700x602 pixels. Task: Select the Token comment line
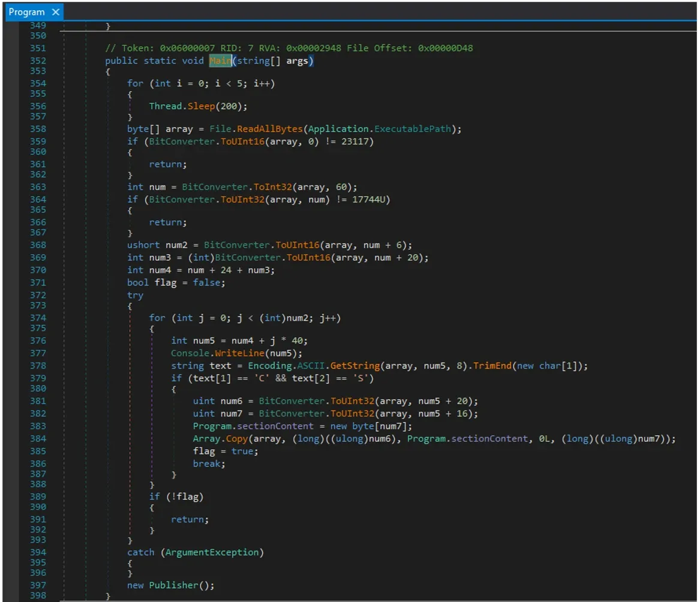point(289,48)
